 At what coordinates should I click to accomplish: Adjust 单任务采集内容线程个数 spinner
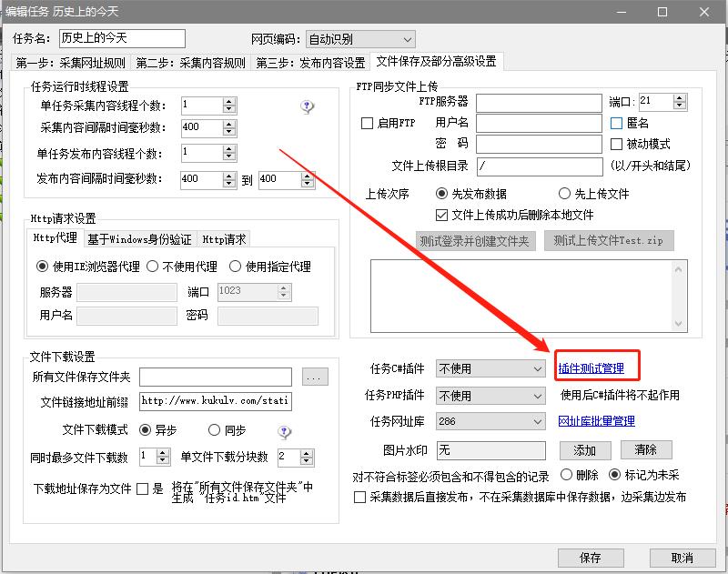229,106
